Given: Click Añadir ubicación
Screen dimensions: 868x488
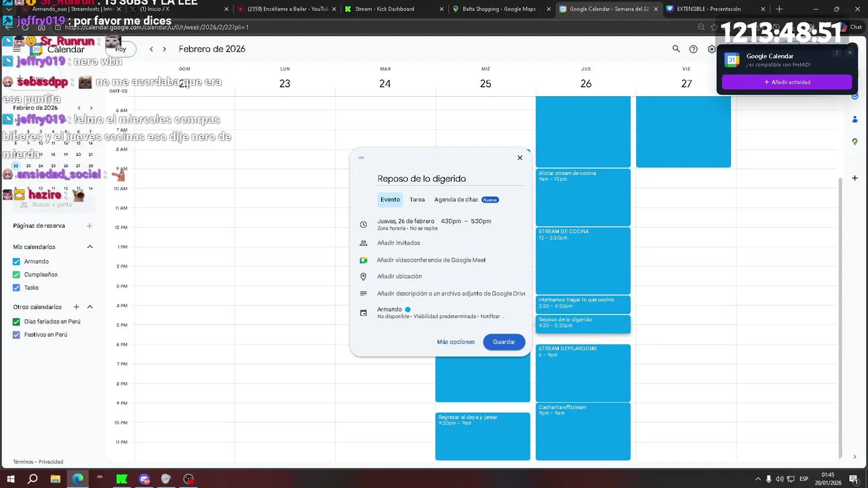Looking at the screenshot, I should click(x=399, y=277).
